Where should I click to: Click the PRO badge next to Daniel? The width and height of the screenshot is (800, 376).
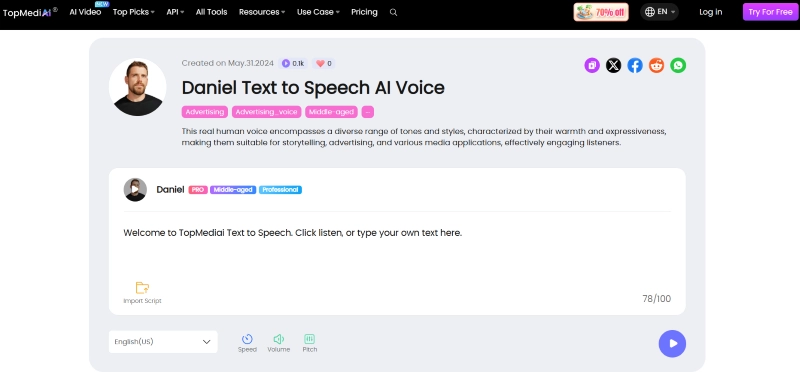(x=198, y=190)
